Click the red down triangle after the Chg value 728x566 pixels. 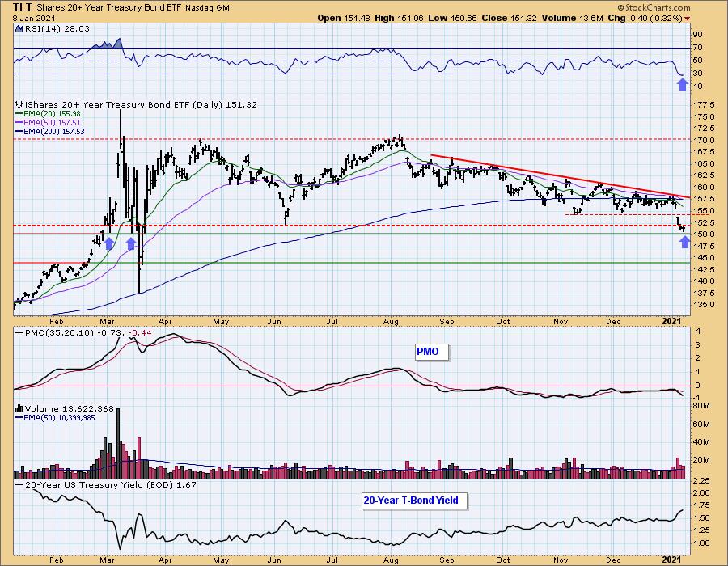pos(687,19)
